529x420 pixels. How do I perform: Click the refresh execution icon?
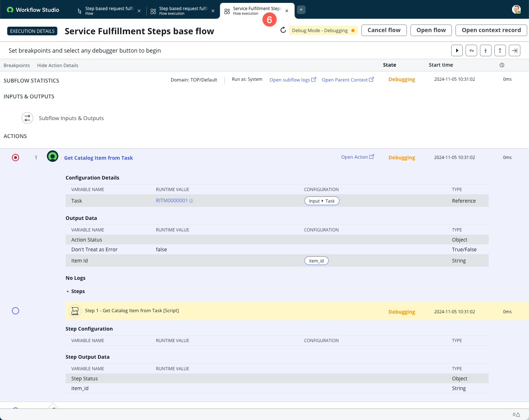click(x=283, y=30)
